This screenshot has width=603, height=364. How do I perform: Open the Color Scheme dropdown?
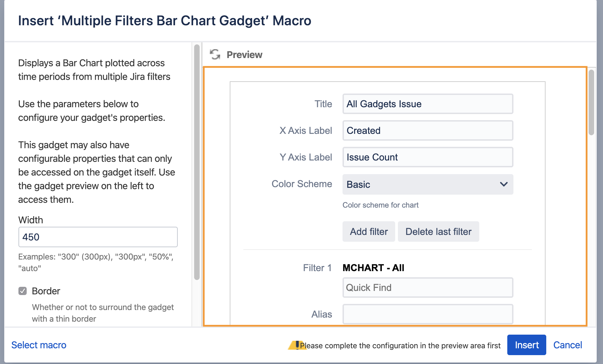click(x=427, y=184)
